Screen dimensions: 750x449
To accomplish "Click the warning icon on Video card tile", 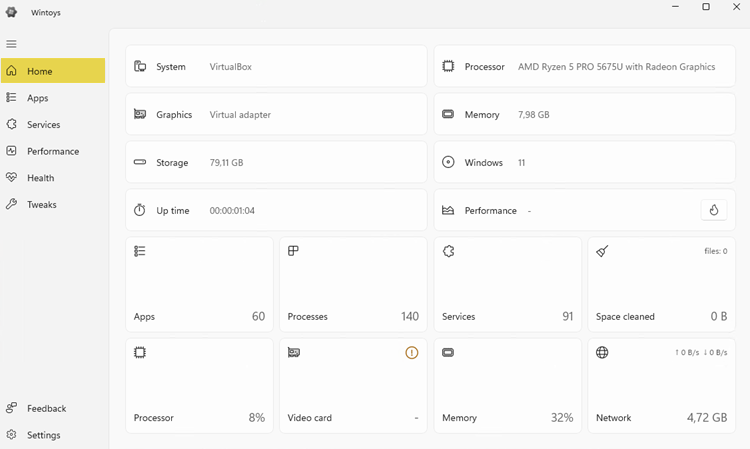I will (x=411, y=353).
